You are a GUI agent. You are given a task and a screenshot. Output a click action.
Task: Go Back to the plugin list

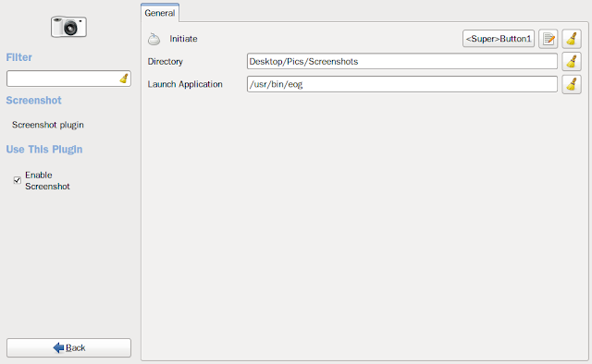click(x=68, y=347)
